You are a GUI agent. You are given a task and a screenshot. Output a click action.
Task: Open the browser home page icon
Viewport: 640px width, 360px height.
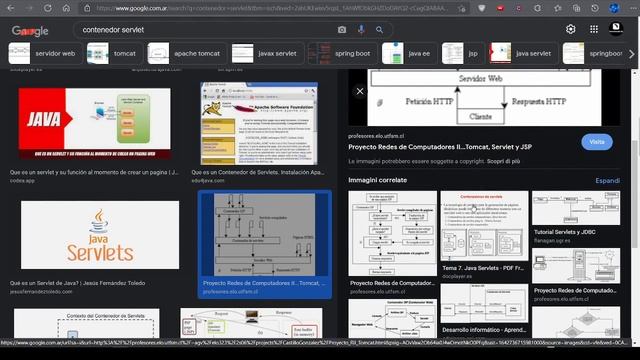66,8
